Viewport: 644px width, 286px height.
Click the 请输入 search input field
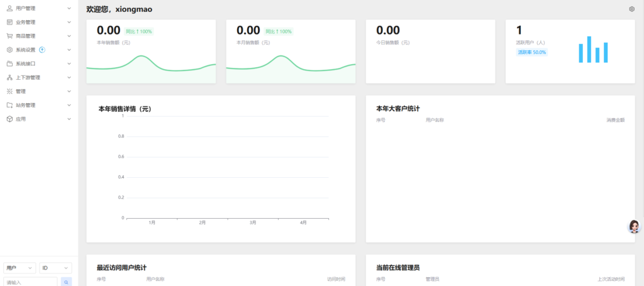[30, 282]
